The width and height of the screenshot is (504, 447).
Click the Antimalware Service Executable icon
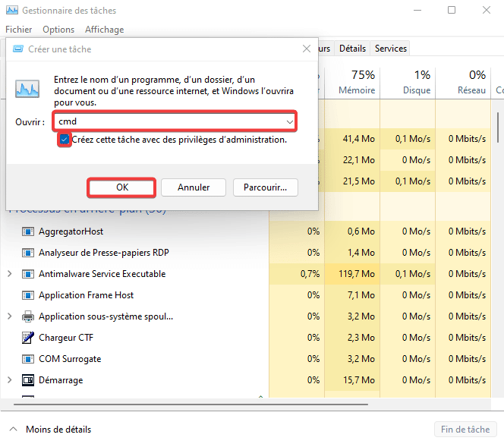tap(28, 274)
